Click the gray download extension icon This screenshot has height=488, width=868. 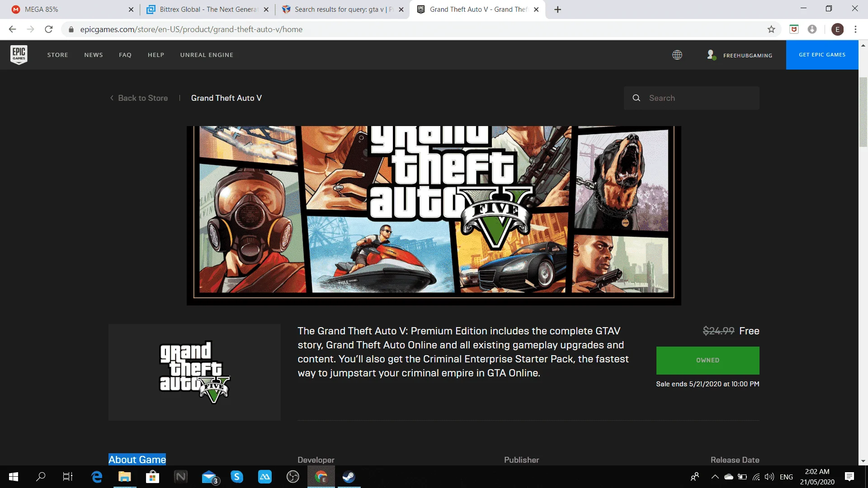pyautogui.click(x=812, y=29)
